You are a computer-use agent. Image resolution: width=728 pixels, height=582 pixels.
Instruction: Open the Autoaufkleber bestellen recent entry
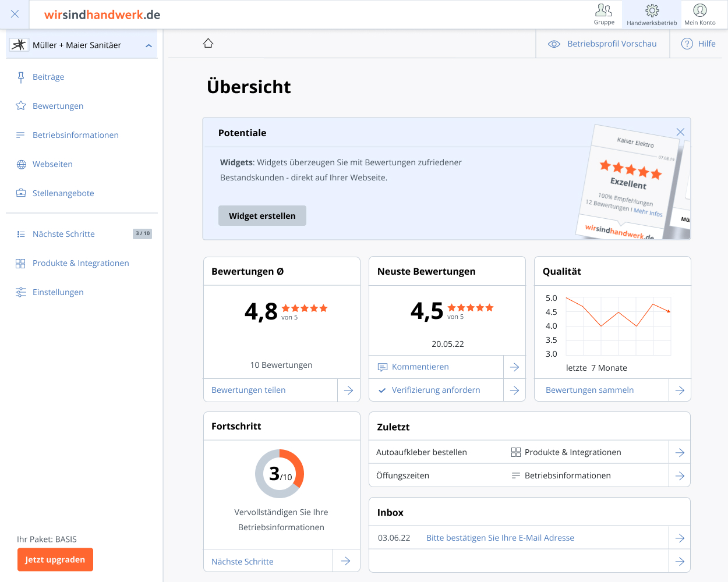click(x=422, y=452)
